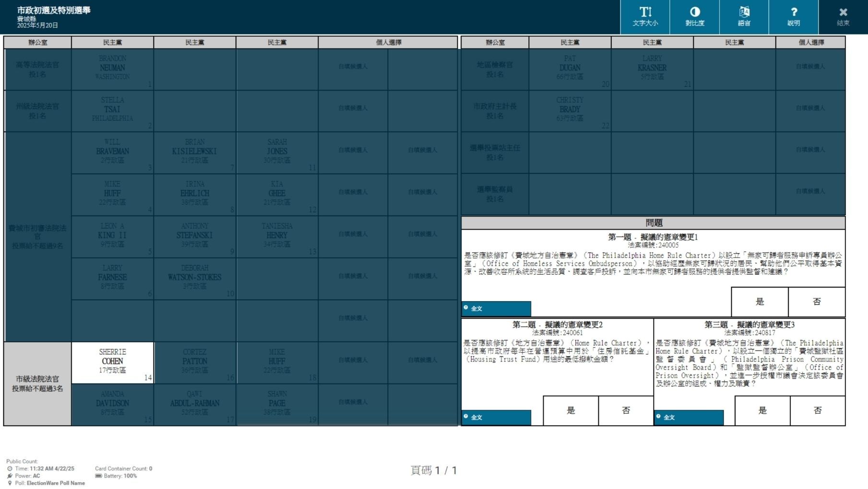Toggle the 對比度 contrast setting
The width and height of the screenshot is (868, 489).
point(694,17)
